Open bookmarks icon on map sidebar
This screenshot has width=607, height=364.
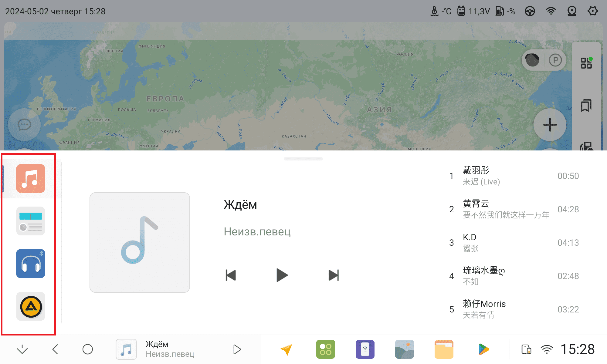[586, 106]
